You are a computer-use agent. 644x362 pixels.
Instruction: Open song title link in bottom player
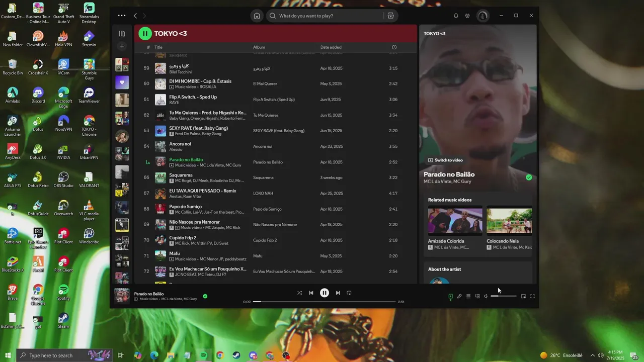click(x=149, y=294)
